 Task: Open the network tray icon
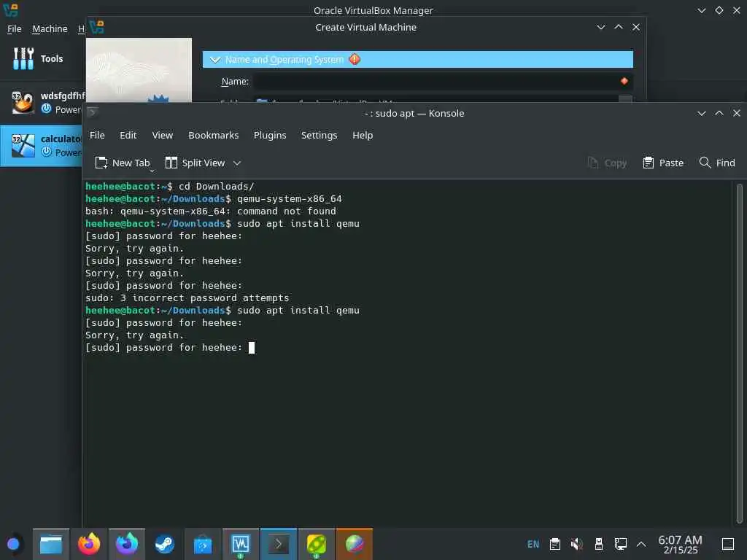click(x=620, y=544)
